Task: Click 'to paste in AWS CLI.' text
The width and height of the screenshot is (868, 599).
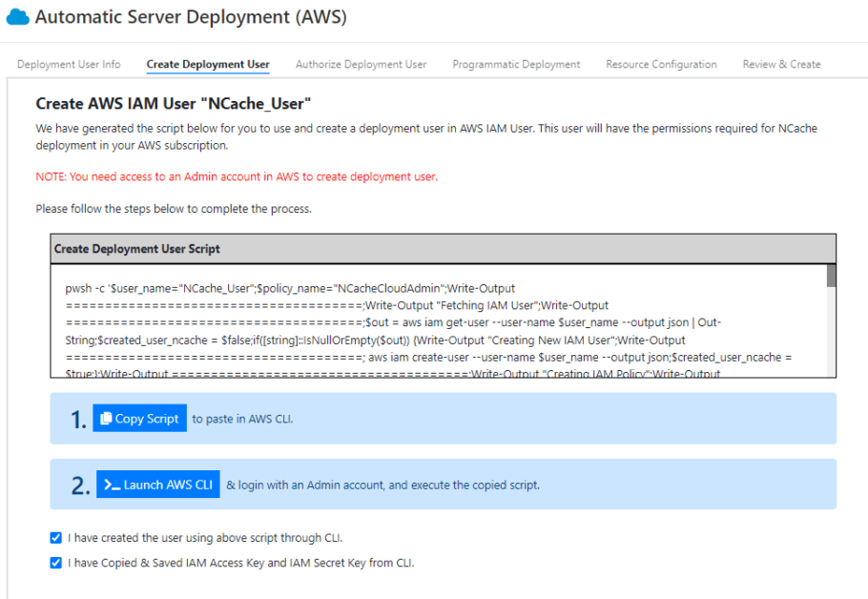Action: pyautogui.click(x=242, y=419)
